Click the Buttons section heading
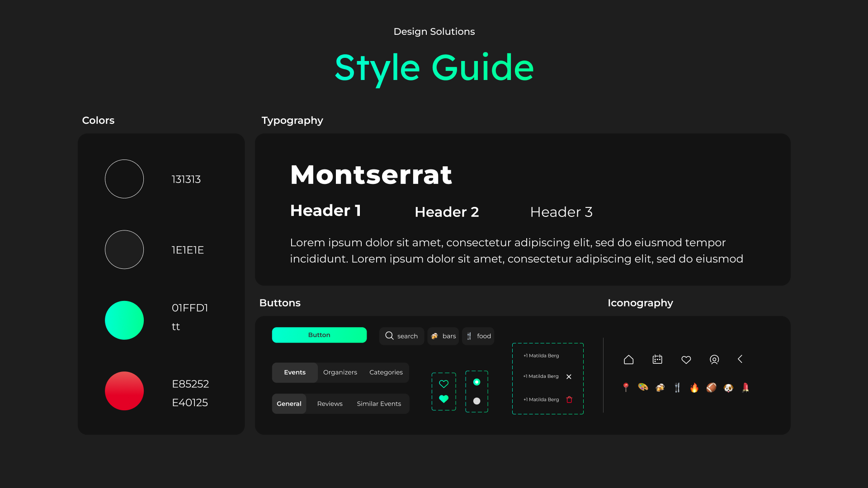Image resolution: width=868 pixels, height=488 pixels. tap(280, 303)
